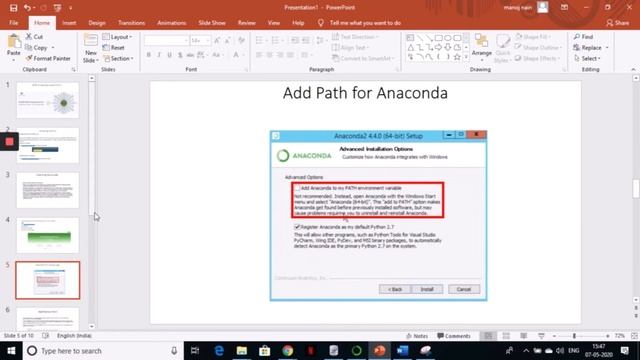The width and height of the screenshot is (640, 360).
Task: Switch to the Design tab
Action: (97, 23)
